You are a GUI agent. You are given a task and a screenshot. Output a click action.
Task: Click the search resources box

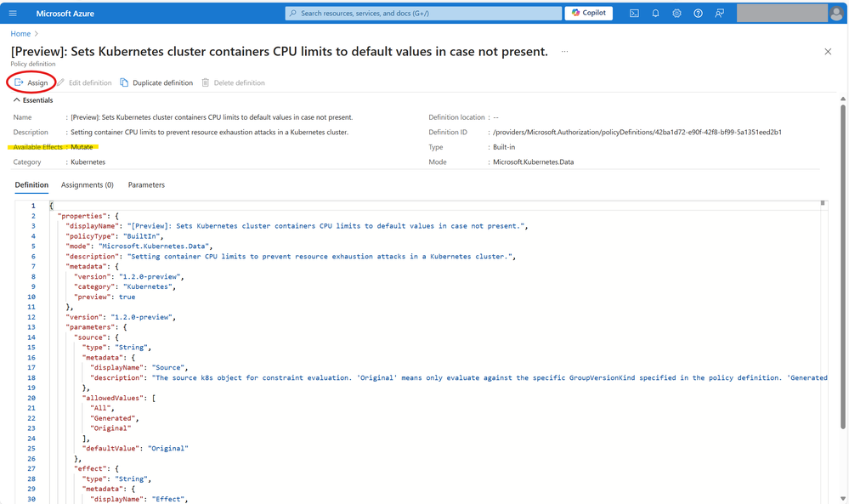tap(423, 13)
